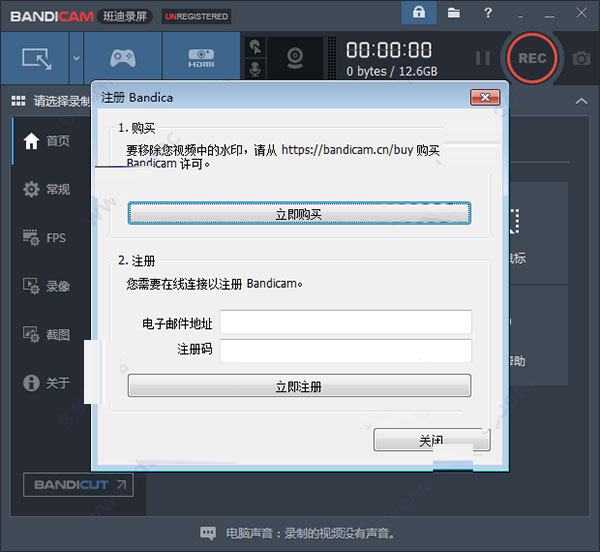
Task: Click the 电脑声音 status message text
Action: click(x=310, y=533)
